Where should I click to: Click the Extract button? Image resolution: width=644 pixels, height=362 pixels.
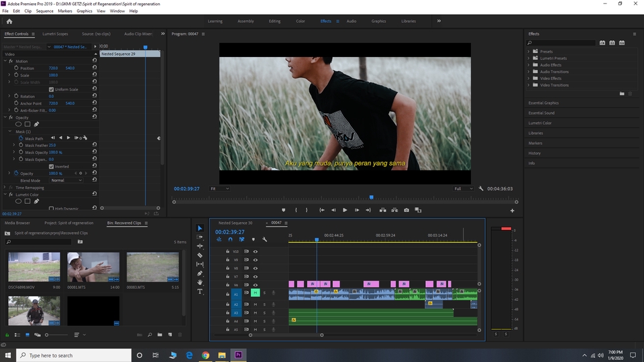click(x=394, y=210)
